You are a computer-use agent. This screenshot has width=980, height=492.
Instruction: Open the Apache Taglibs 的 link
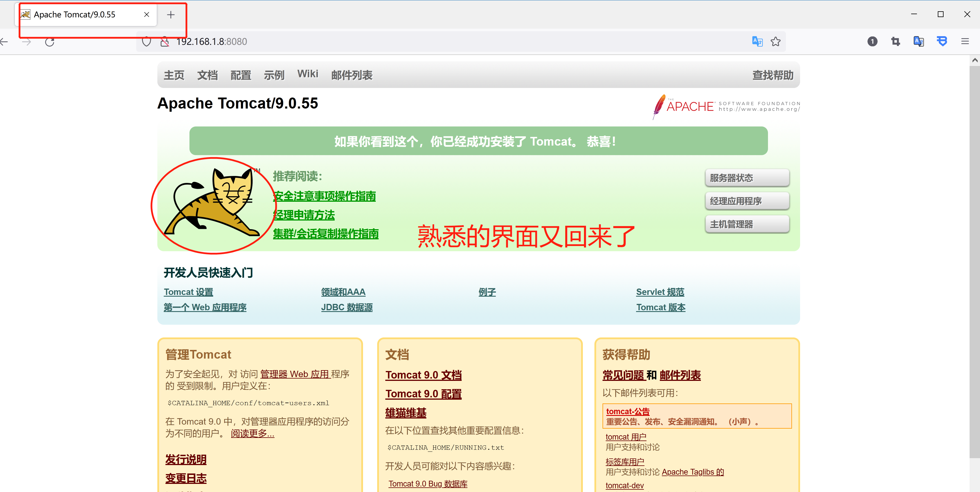tap(693, 472)
